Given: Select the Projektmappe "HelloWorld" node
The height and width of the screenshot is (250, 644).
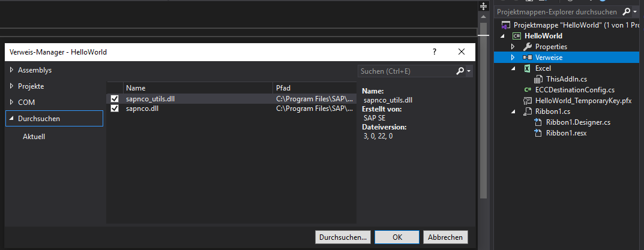Looking at the screenshot, I should click(577, 25).
